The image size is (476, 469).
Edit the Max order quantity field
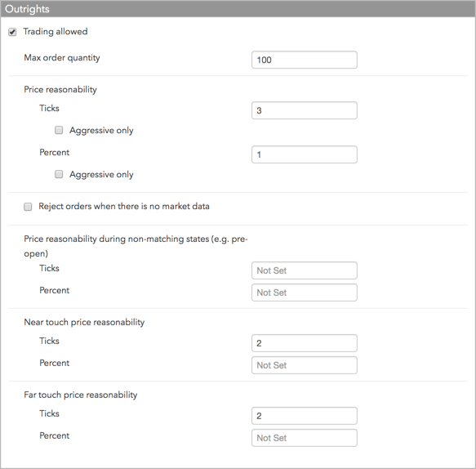point(305,60)
